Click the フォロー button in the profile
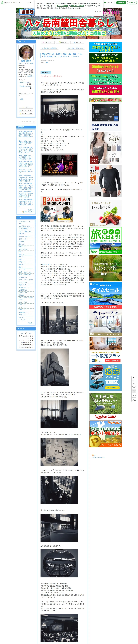 point(26,107)
